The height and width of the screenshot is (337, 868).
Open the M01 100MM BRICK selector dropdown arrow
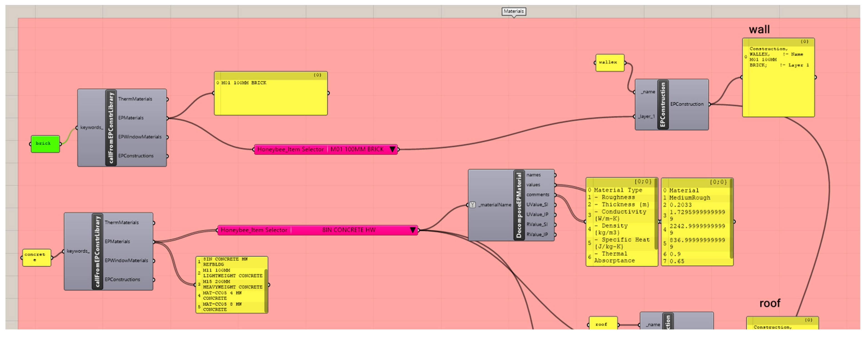(x=392, y=149)
